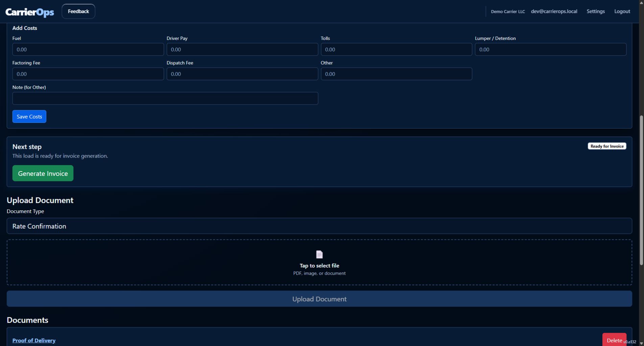This screenshot has height=346, width=644.
Task: Focus the Other cost input
Action: click(396, 74)
